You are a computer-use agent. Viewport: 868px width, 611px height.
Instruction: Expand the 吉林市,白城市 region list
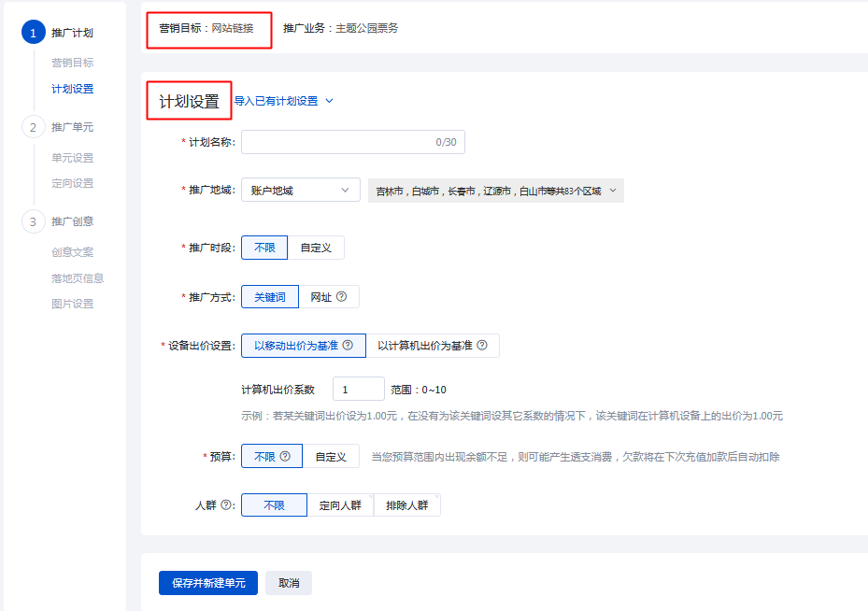tap(496, 191)
